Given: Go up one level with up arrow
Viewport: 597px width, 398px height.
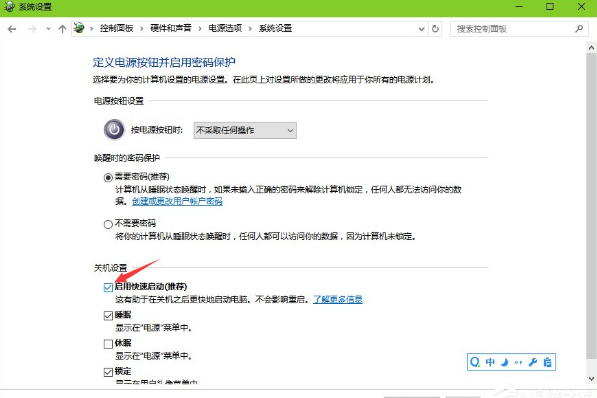Looking at the screenshot, I should click(x=62, y=29).
